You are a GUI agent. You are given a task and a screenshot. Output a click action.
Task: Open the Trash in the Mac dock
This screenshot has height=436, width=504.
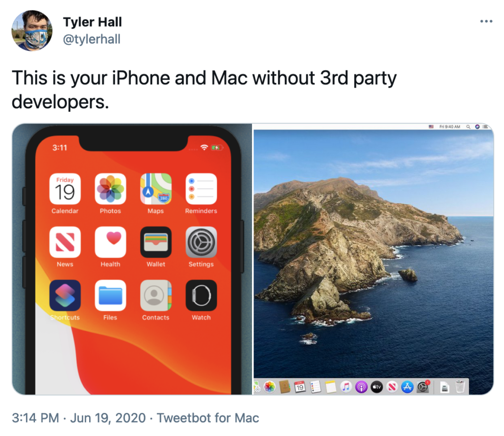460,386
